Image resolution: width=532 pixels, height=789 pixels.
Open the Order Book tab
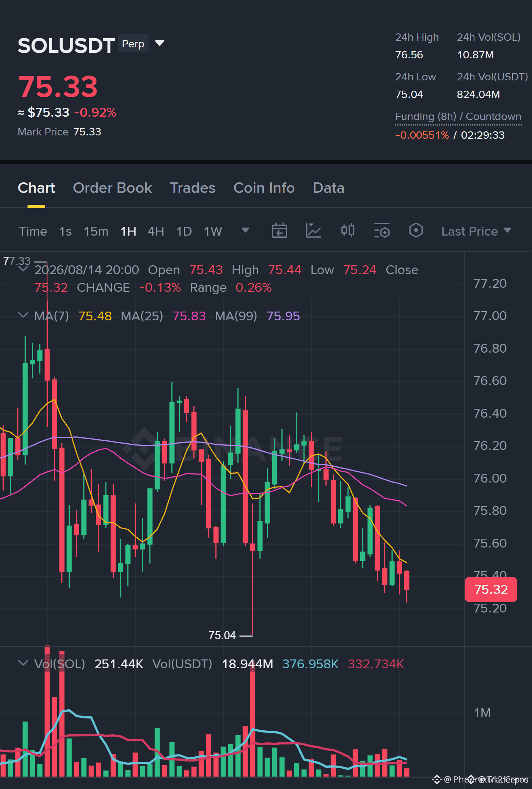click(112, 188)
